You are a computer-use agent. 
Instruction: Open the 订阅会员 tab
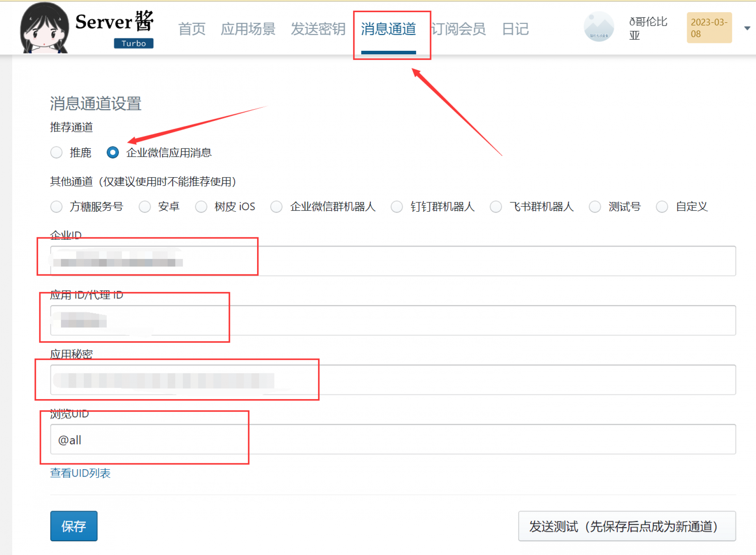pyautogui.click(x=458, y=29)
